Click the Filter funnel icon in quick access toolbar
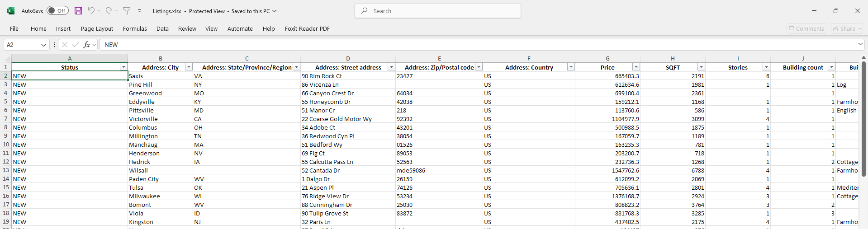The width and height of the screenshot is (868, 229). (x=127, y=11)
